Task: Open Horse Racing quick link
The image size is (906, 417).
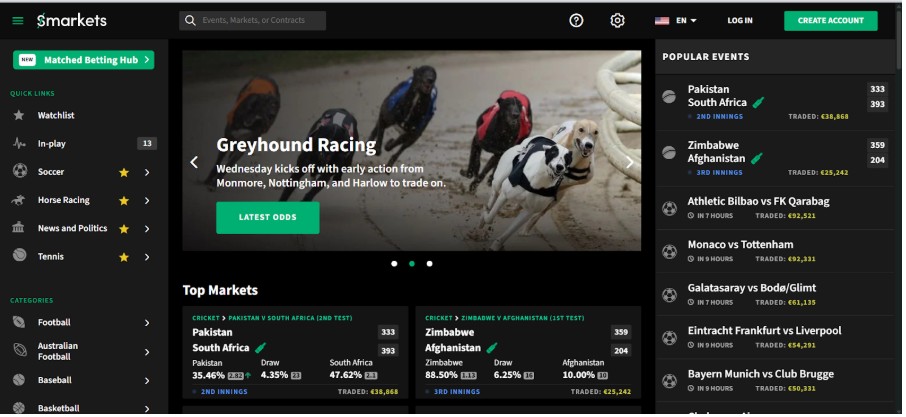Action: click(64, 200)
